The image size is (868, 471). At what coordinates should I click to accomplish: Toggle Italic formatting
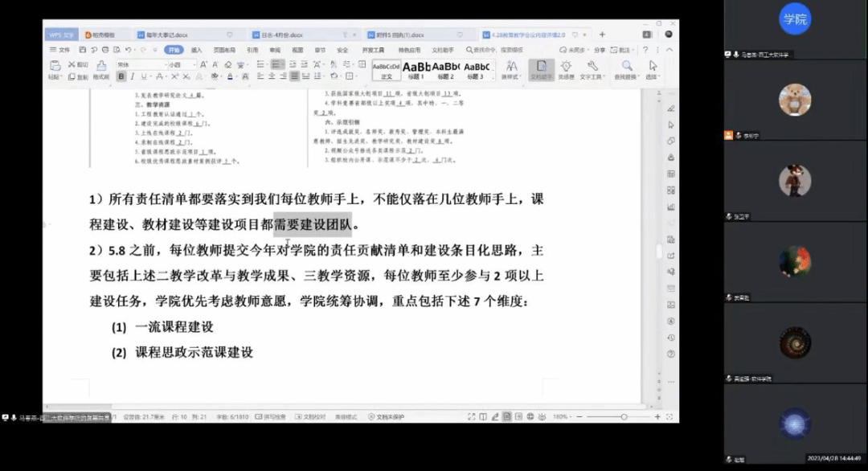133,76
